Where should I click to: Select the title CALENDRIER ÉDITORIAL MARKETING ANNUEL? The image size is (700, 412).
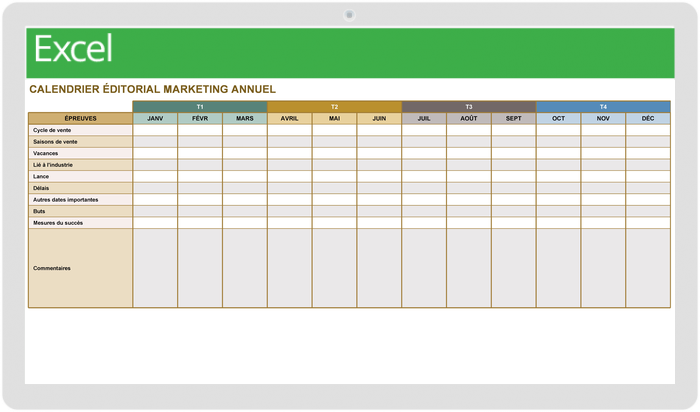[152, 89]
